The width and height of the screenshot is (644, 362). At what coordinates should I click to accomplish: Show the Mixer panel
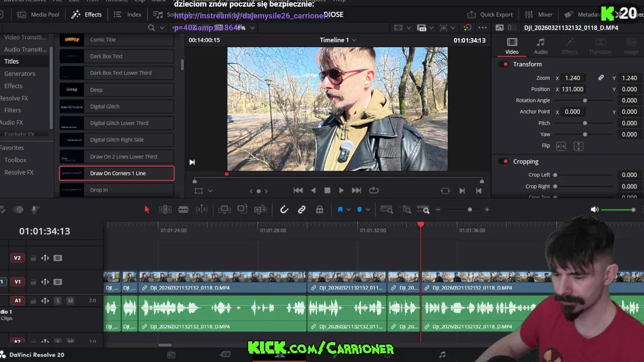pos(539,15)
